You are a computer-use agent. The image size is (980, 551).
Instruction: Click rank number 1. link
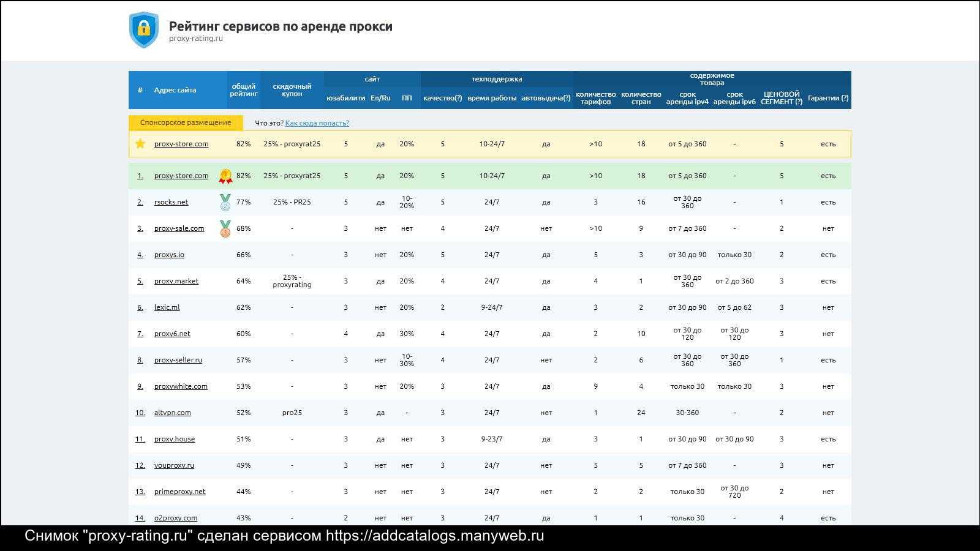[140, 176]
